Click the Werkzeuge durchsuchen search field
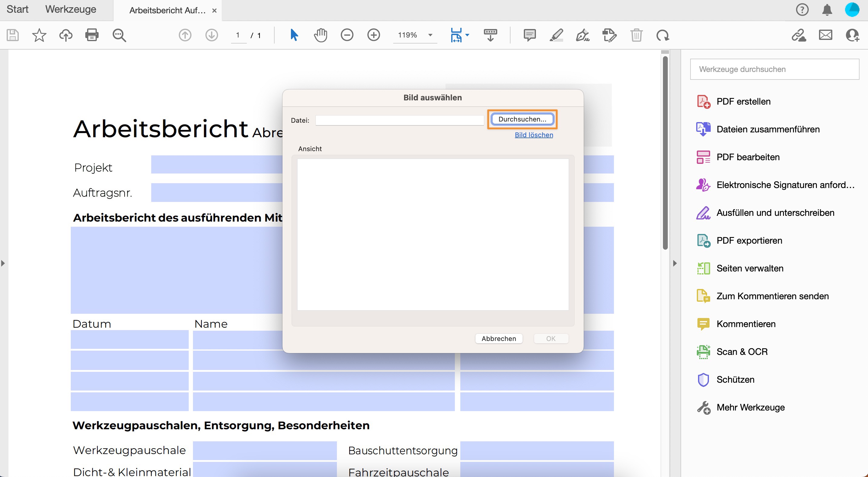 pos(774,70)
